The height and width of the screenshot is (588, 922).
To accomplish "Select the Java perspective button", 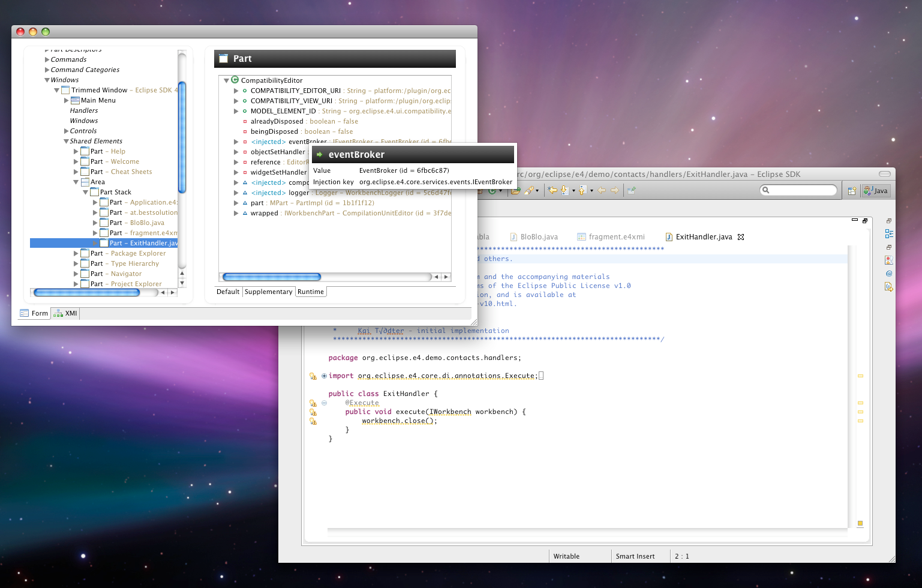I will click(x=876, y=191).
